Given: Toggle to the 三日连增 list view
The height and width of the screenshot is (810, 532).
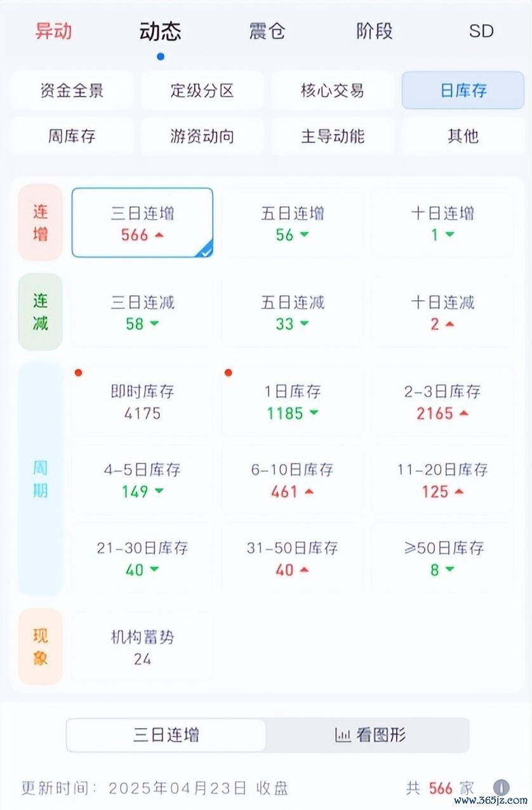Looking at the screenshot, I should [x=166, y=735].
